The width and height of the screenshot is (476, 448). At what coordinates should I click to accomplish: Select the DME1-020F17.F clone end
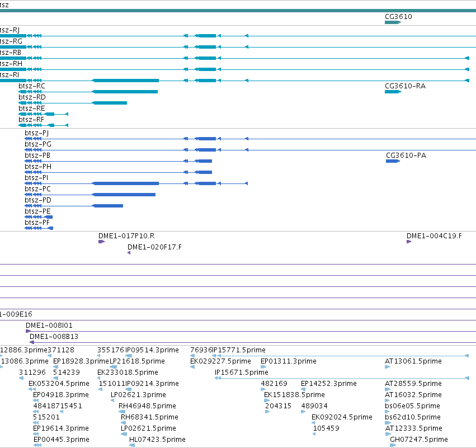tap(154, 247)
